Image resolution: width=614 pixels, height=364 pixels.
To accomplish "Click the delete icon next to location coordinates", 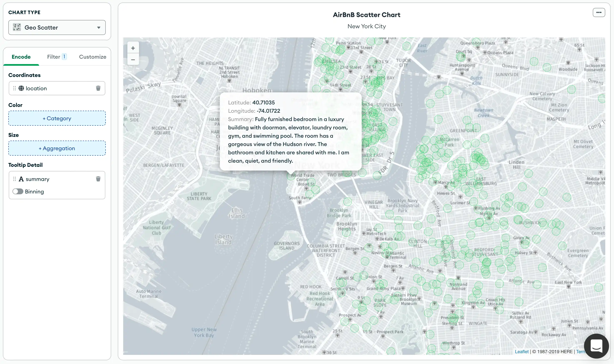I will pos(98,88).
